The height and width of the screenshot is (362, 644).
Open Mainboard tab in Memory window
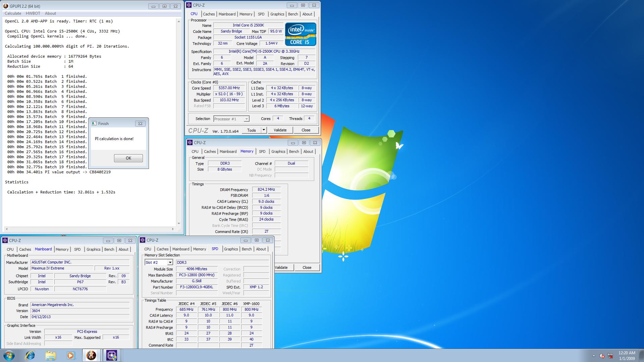pos(228,152)
